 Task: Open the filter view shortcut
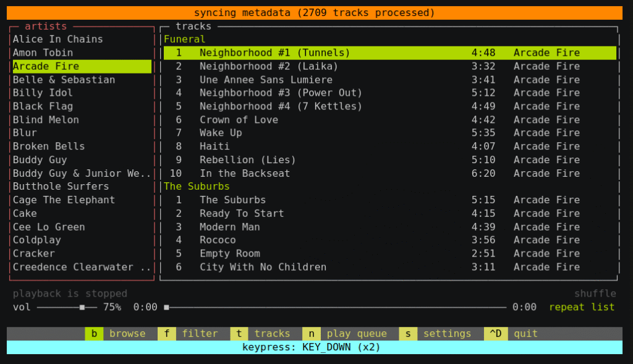[x=188, y=334]
